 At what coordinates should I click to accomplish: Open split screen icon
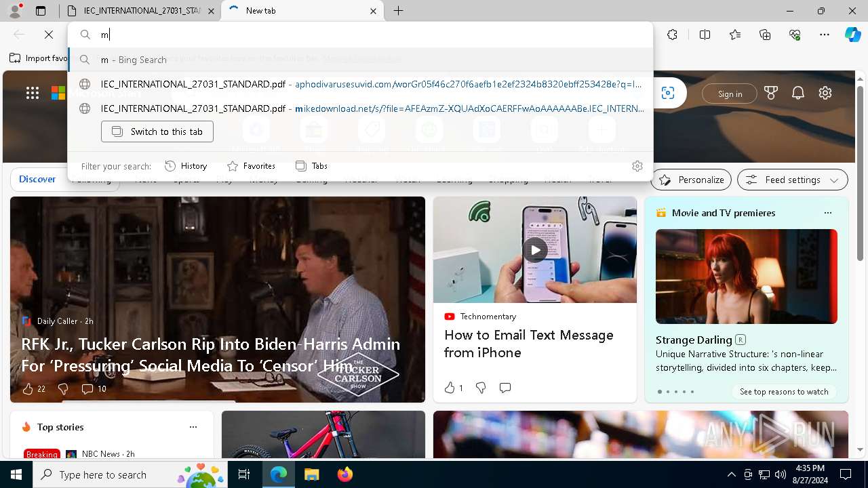(705, 35)
